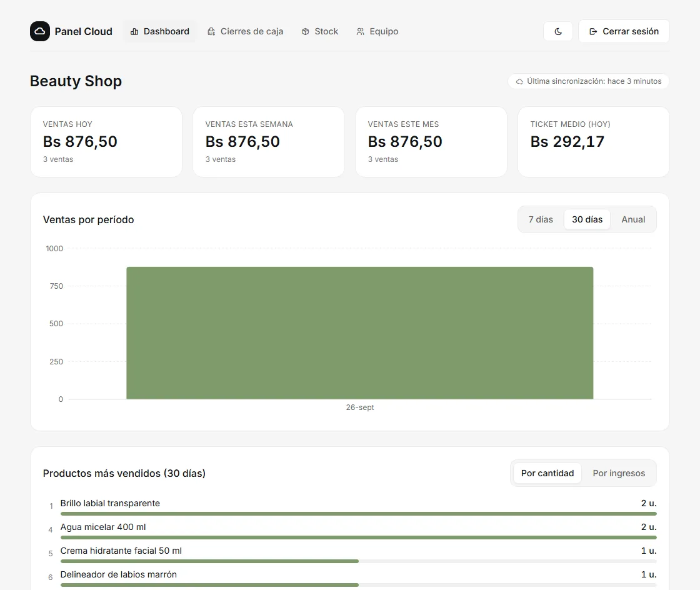Click the 1000 y-axis label

[x=54, y=249]
